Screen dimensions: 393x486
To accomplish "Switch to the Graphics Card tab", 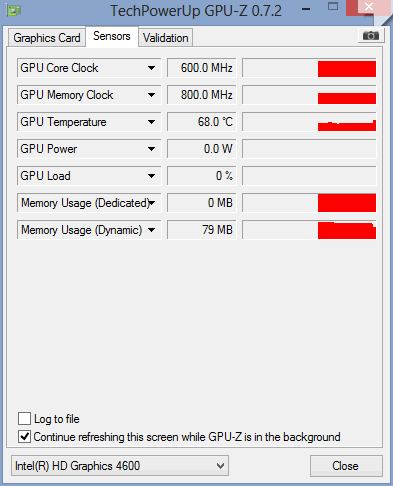I will 47,38.
